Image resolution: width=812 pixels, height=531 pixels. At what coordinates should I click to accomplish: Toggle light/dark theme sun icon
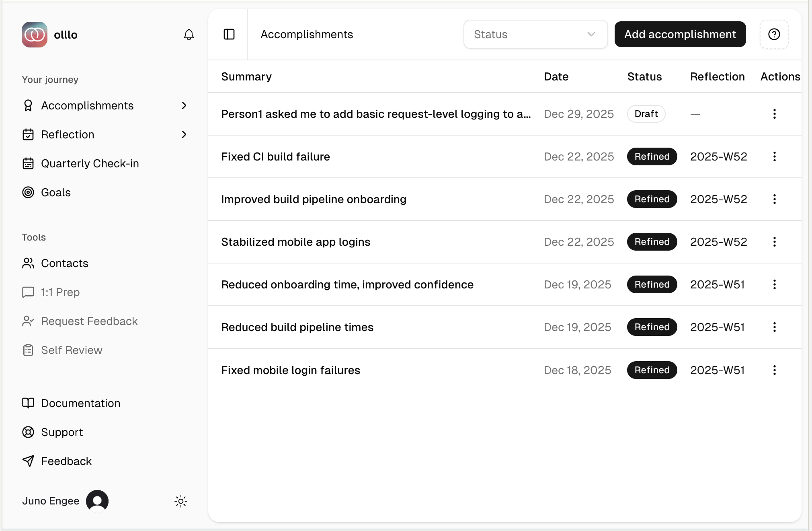pos(181,501)
